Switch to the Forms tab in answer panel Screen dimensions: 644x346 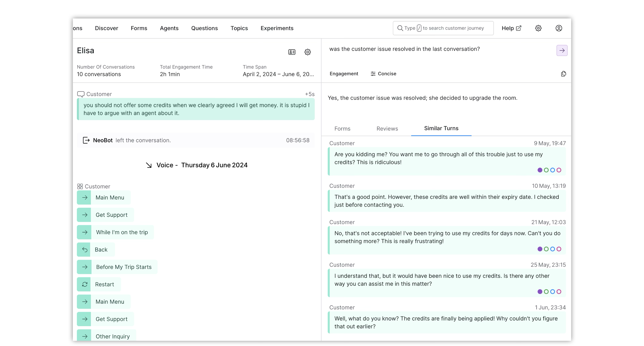pos(342,129)
